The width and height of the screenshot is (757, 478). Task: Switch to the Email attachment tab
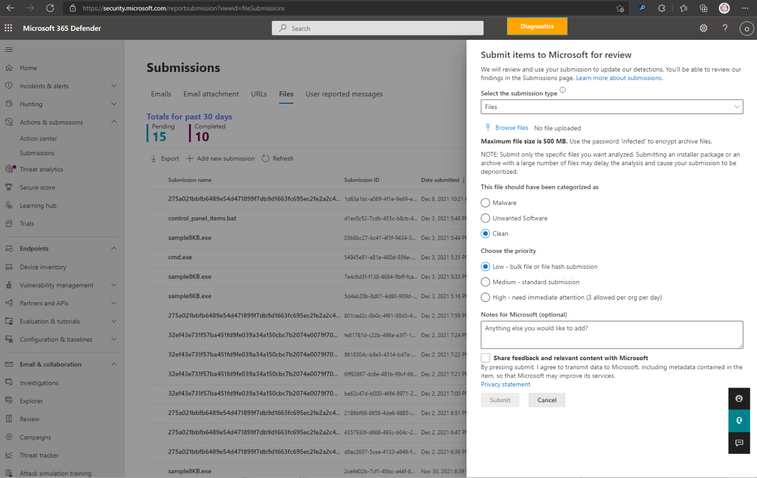[211, 94]
